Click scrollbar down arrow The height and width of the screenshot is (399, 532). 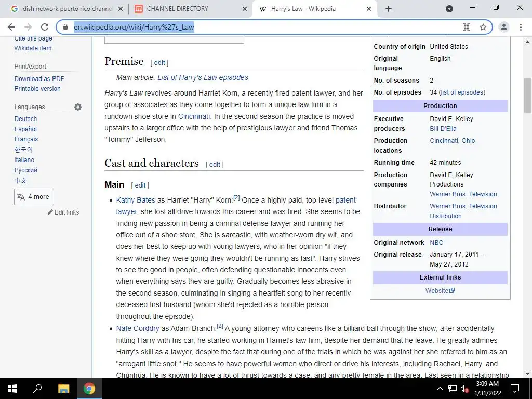527,374
